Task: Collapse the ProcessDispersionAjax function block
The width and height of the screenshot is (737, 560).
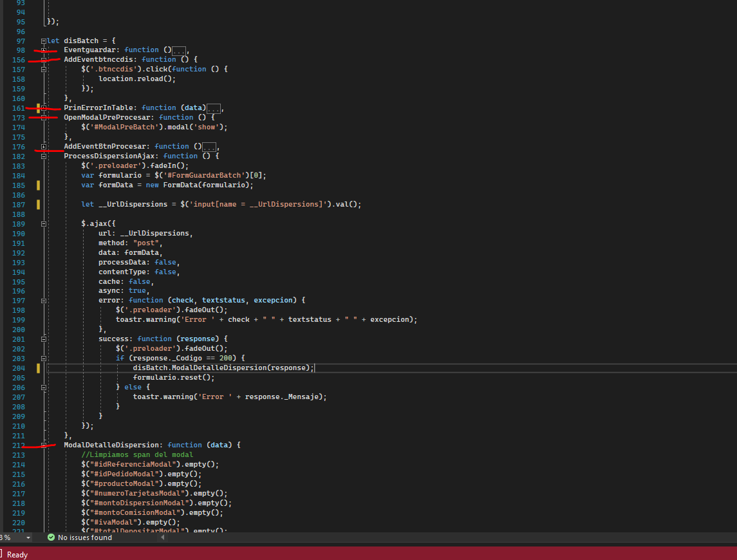Action: click(x=44, y=156)
